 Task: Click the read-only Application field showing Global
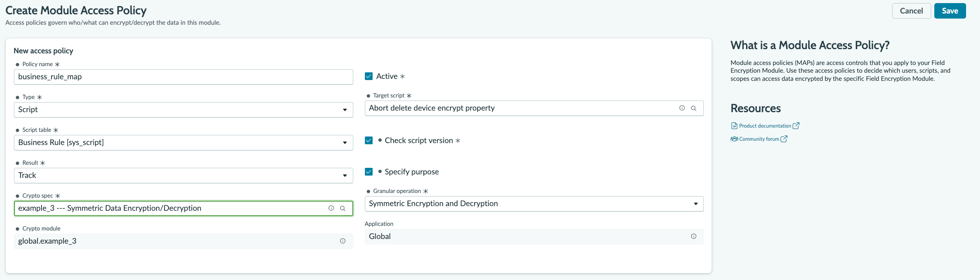point(534,237)
